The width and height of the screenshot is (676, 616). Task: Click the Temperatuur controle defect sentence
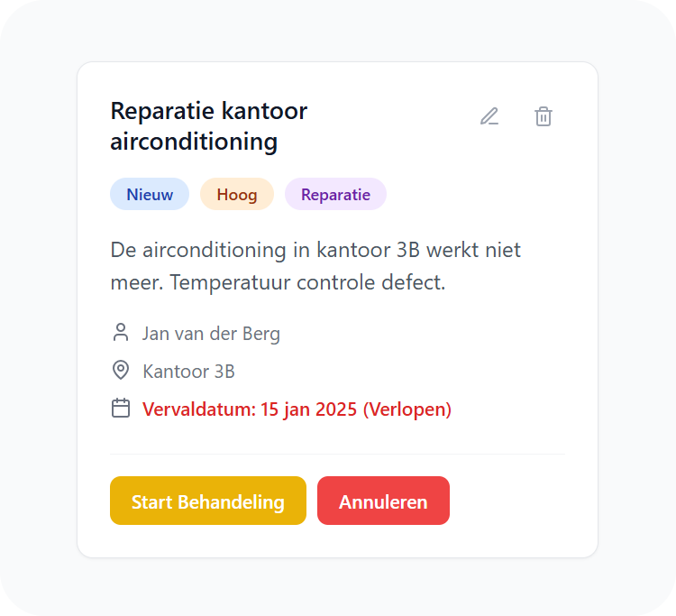(x=307, y=283)
